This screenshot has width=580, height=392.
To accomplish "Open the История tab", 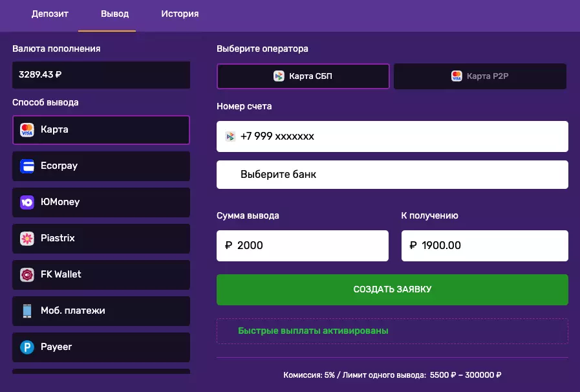I will click(x=180, y=14).
